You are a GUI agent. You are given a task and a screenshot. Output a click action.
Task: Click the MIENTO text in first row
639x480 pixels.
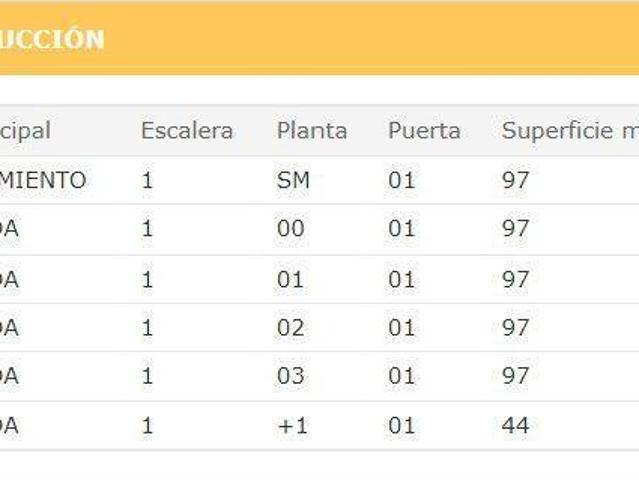[x=43, y=180]
